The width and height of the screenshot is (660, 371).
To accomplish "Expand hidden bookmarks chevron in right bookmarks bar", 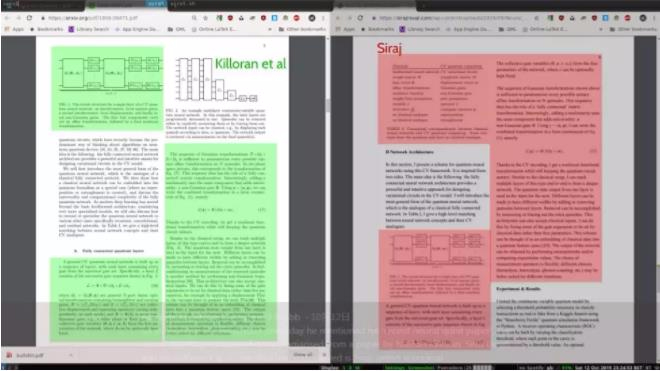I will coord(601,29).
